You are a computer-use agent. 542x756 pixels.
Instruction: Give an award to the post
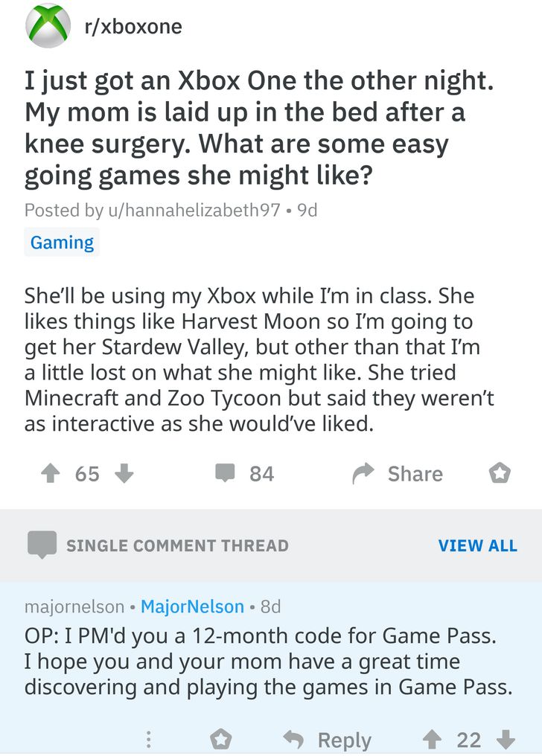[500, 474]
